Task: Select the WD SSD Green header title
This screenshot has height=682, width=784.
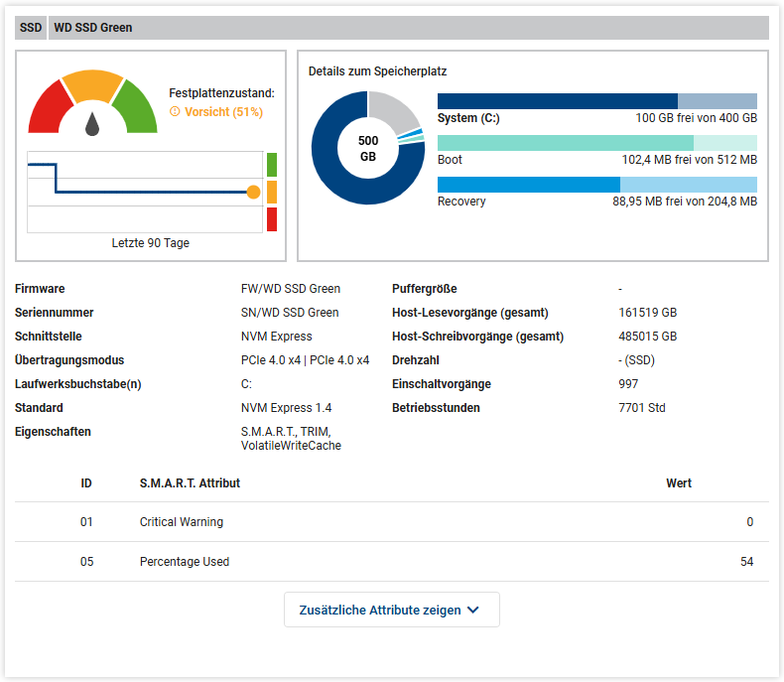Action: pyautogui.click(x=92, y=28)
